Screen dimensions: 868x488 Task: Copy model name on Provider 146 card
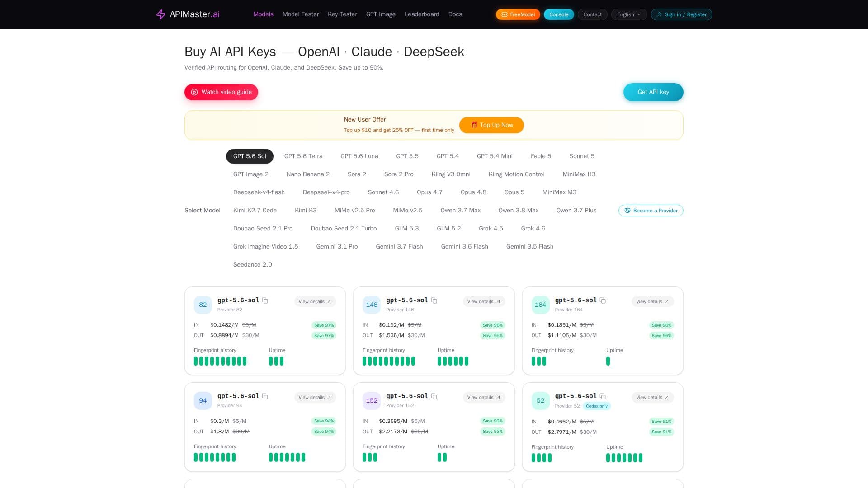[x=434, y=300]
